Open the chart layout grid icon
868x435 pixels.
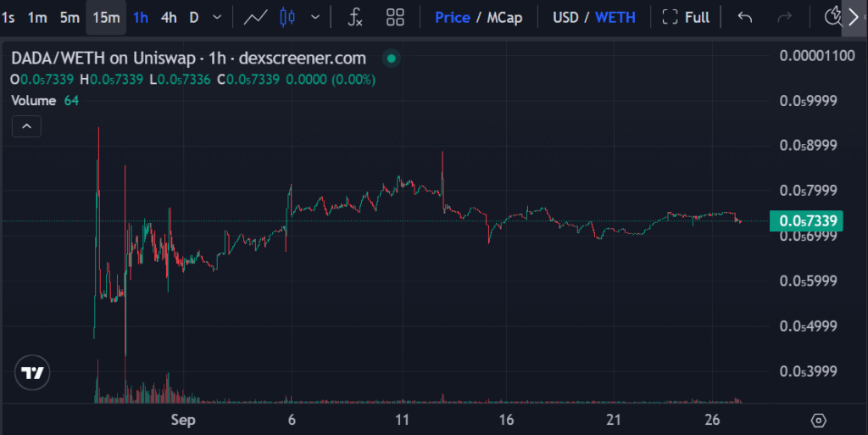pos(395,17)
